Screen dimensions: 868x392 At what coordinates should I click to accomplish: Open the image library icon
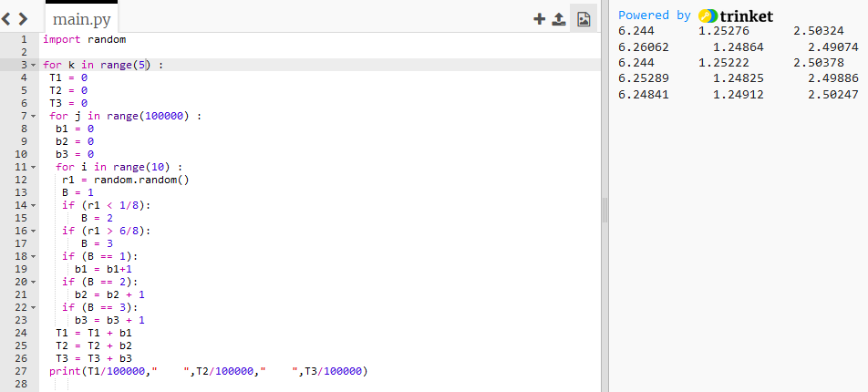point(584,18)
